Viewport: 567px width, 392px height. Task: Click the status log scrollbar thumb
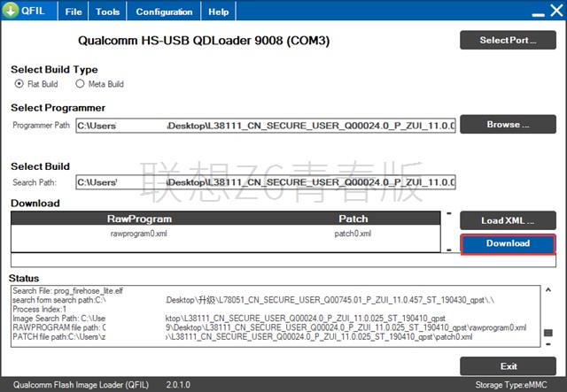pos(548,333)
